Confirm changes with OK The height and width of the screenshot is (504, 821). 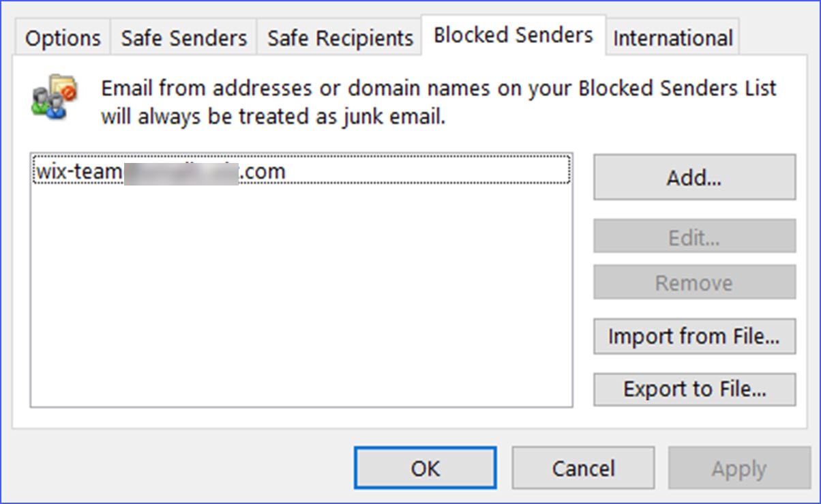[x=424, y=468]
